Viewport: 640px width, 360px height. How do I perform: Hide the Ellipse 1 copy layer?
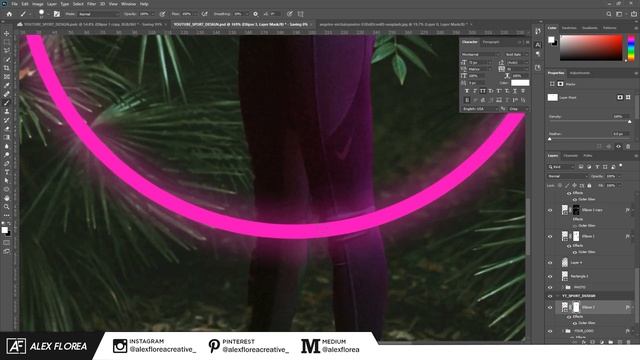pyautogui.click(x=550, y=210)
